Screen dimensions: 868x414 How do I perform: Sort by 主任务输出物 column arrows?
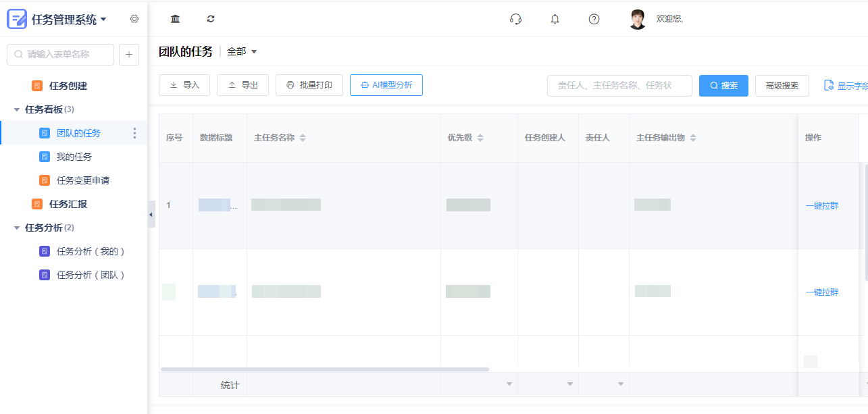pyautogui.click(x=693, y=138)
